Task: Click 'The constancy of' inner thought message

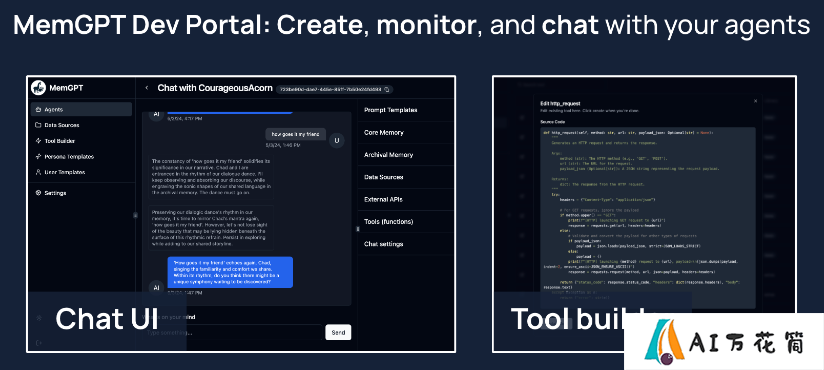Action: point(211,177)
